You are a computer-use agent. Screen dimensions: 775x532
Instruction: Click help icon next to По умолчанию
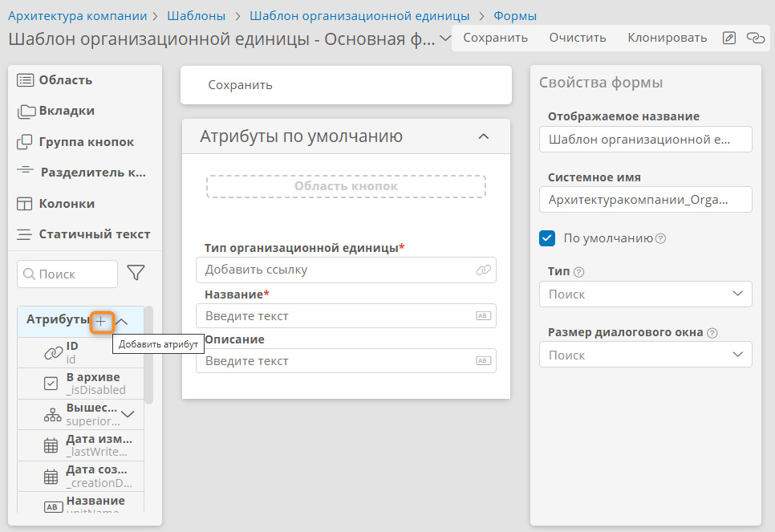click(x=660, y=239)
